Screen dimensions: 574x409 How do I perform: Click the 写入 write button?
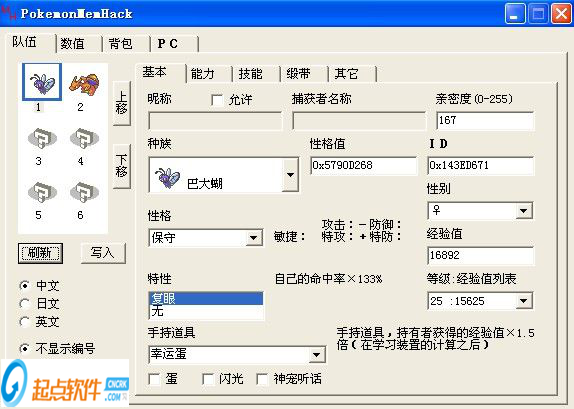(103, 253)
